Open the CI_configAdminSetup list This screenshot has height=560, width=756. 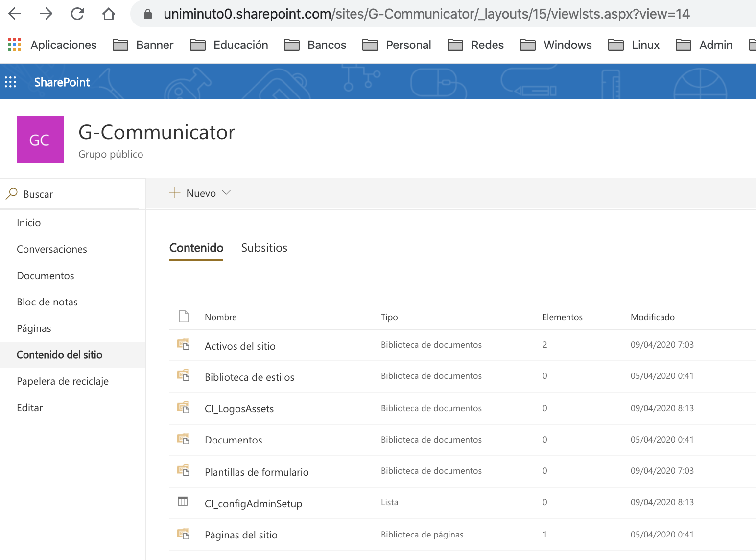[254, 504]
